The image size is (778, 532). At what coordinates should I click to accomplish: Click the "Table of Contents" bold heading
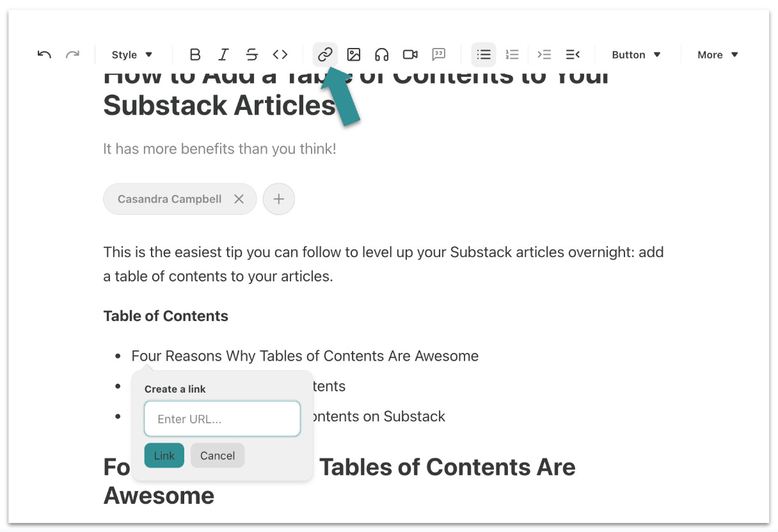[x=166, y=316]
